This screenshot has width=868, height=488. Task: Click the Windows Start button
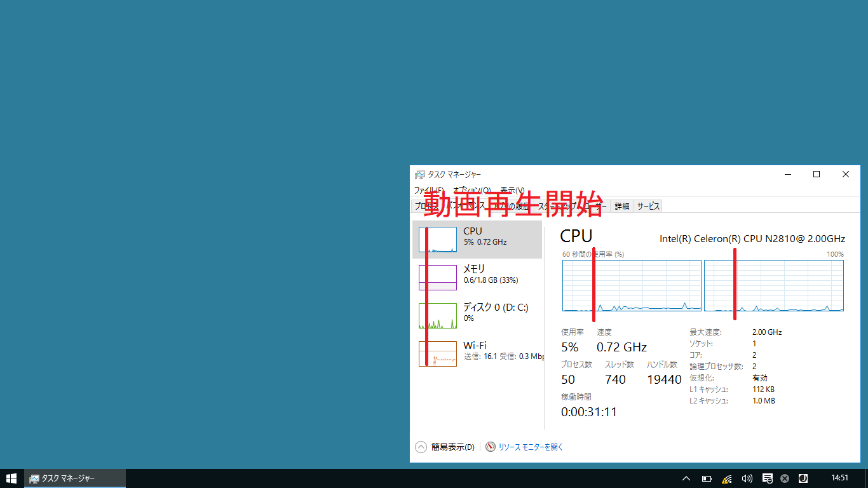(12, 478)
